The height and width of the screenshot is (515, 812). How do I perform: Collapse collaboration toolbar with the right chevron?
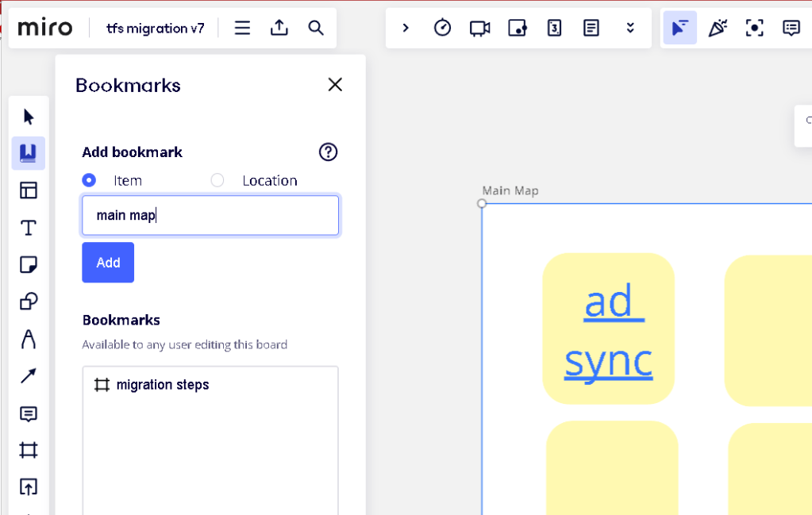(406, 28)
